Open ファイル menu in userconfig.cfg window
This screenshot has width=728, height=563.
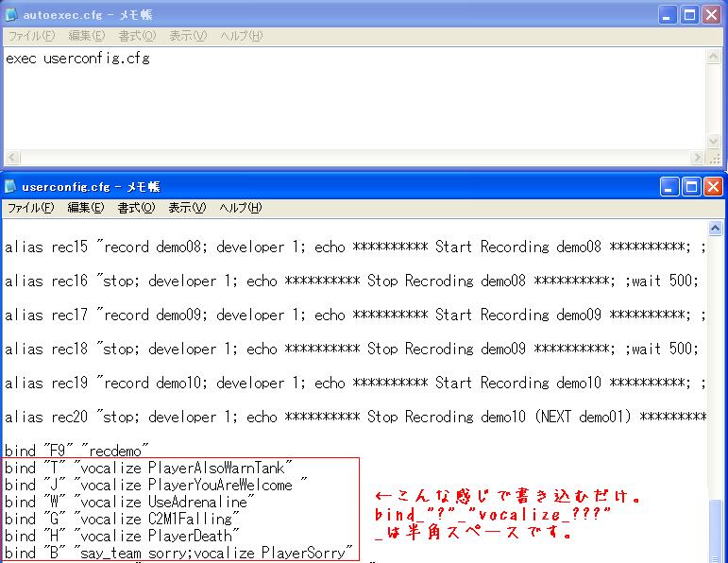(x=30, y=208)
